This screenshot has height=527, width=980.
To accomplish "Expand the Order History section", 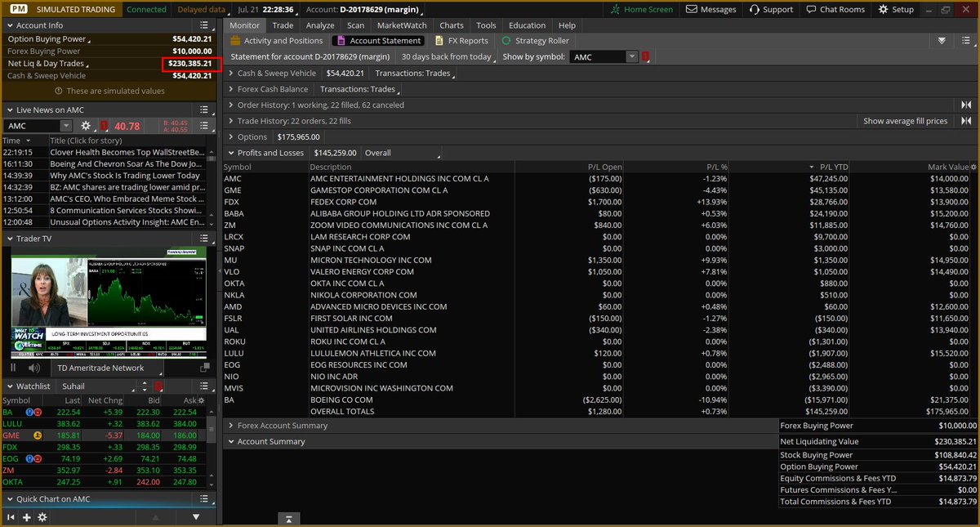I will (231, 105).
